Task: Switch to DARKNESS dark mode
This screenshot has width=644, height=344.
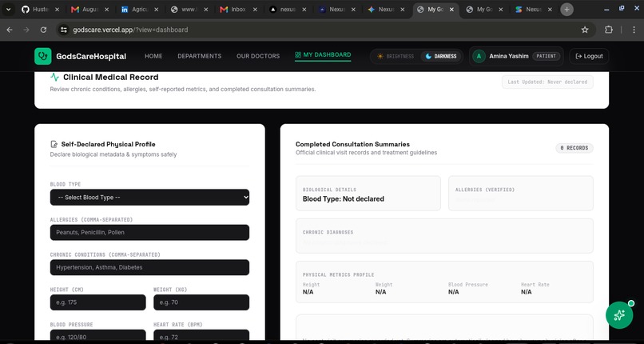Action: tap(441, 56)
